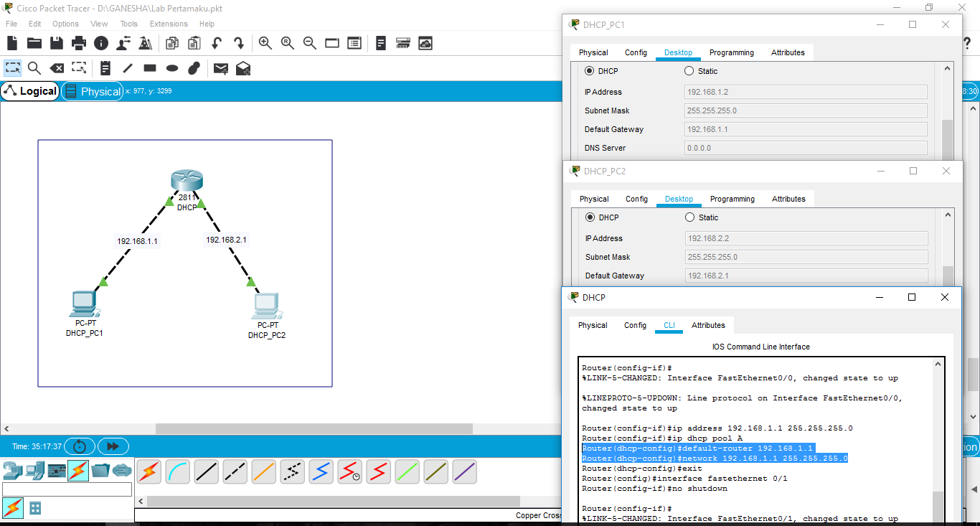Copy selection using the copy toolbar icon
The height and width of the screenshot is (526, 980).
click(x=172, y=43)
